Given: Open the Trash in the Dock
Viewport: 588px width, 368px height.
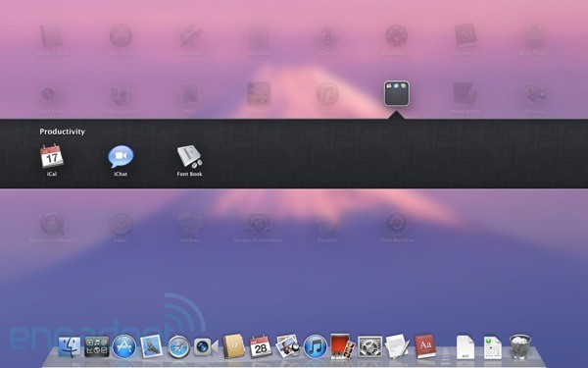Looking at the screenshot, I should [520, 346].
